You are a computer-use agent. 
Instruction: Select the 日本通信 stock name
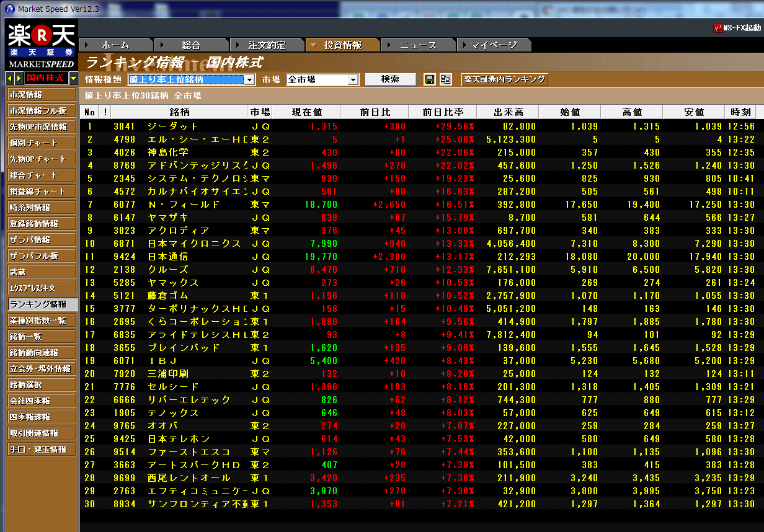point(168,257)
